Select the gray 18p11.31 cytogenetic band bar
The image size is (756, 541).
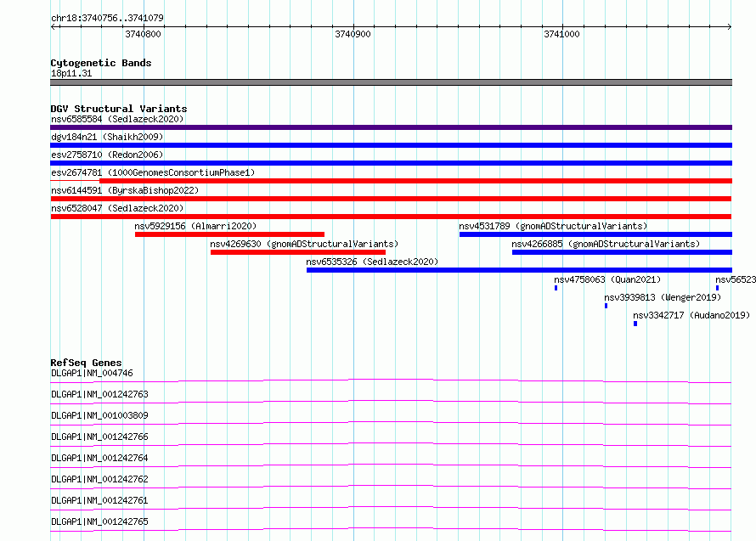click(391, 82)
